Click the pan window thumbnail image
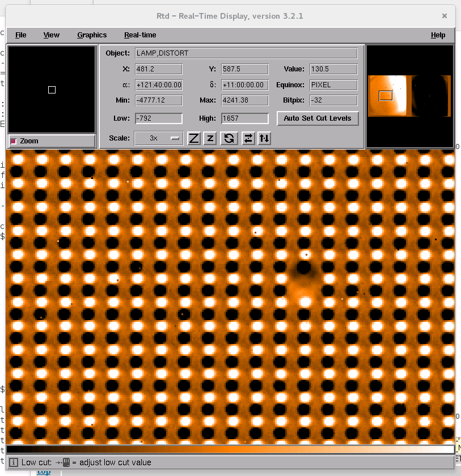This screenshot has width=461, height=476. point(409,96)
